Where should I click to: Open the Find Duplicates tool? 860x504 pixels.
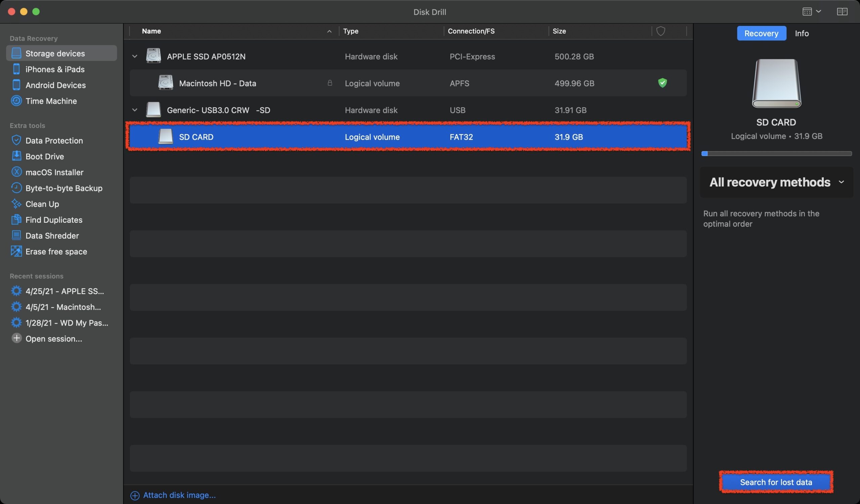[53, 220]
